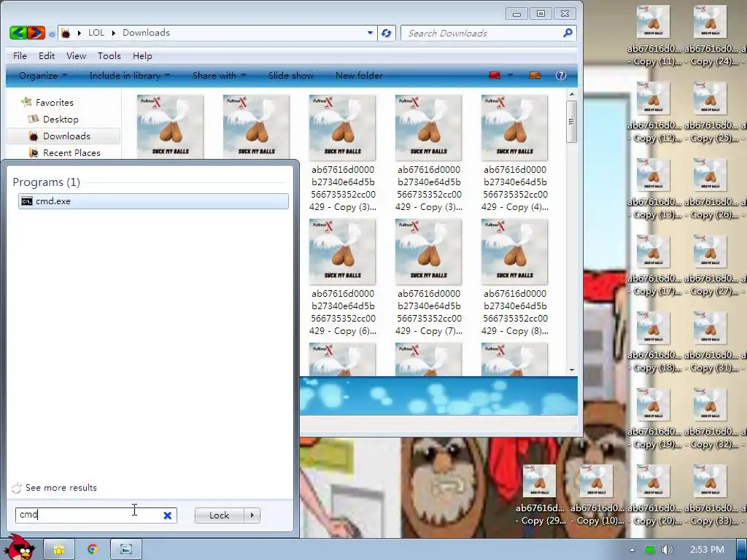Screen dimensions: 747x560
Task: Open the folder icon on the taskbar
Action: (x=59, y=550)
